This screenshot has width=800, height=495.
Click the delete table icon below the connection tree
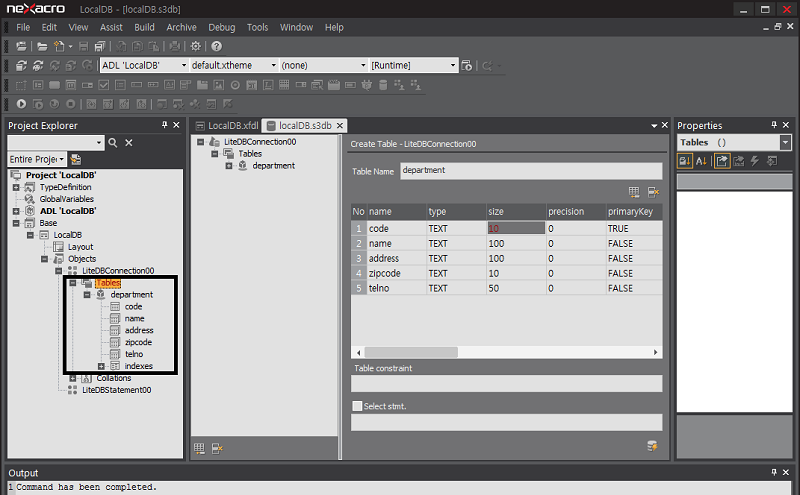point(217,449)
